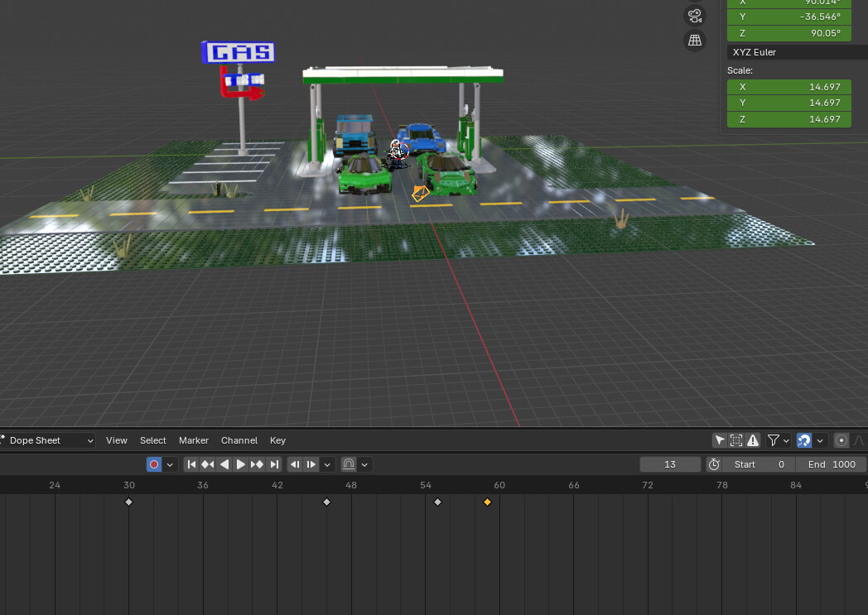
Task: Select the keyframe at frame 55
Action: pyautogui.click(x=438, y=502)
